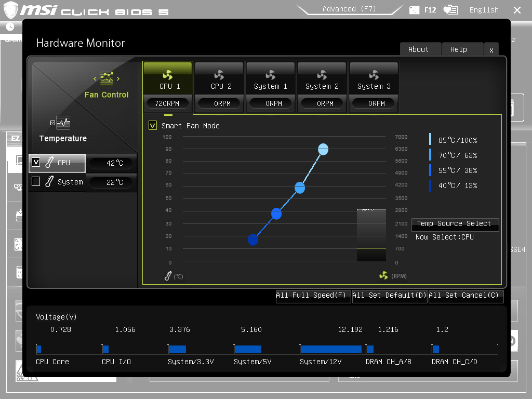
Task: Click the 55°C/38% legend color swatch
Action: pos(430,170)
